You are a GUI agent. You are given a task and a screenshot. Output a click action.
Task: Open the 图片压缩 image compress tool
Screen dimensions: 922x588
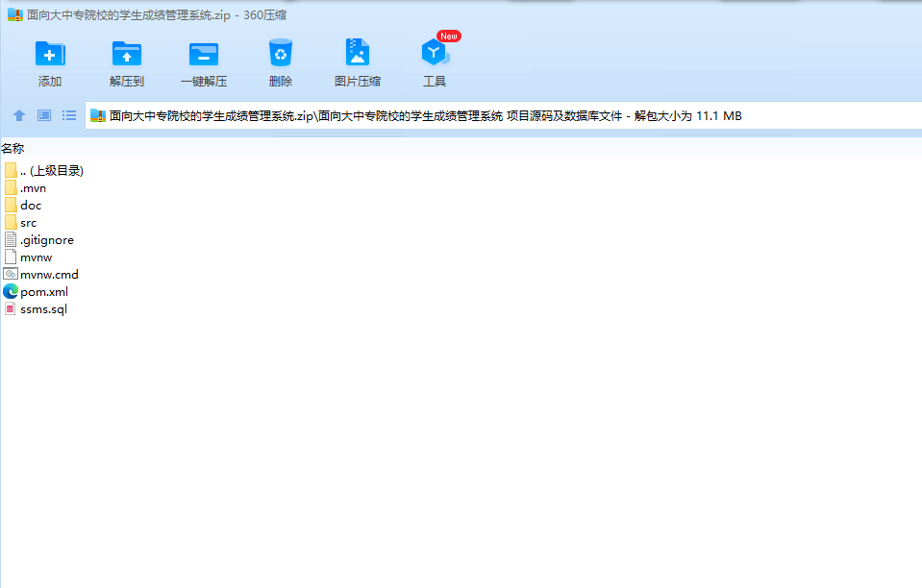pyautogui.click(x=358, y=63)
